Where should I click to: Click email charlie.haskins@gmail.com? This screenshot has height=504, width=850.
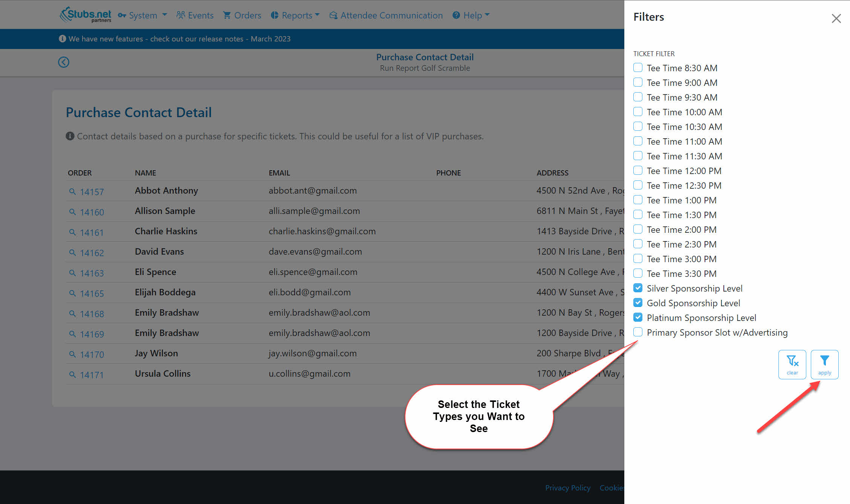[x=322, y=231]
